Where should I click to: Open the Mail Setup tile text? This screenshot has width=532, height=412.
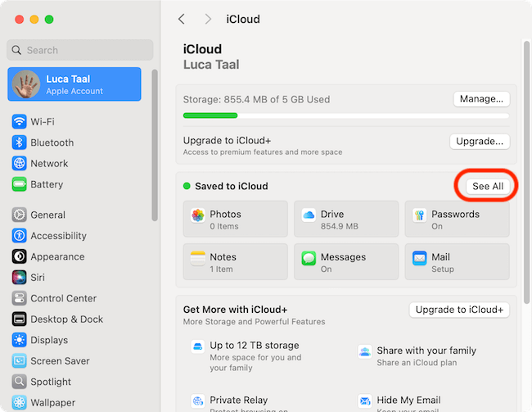click(443, 263)
